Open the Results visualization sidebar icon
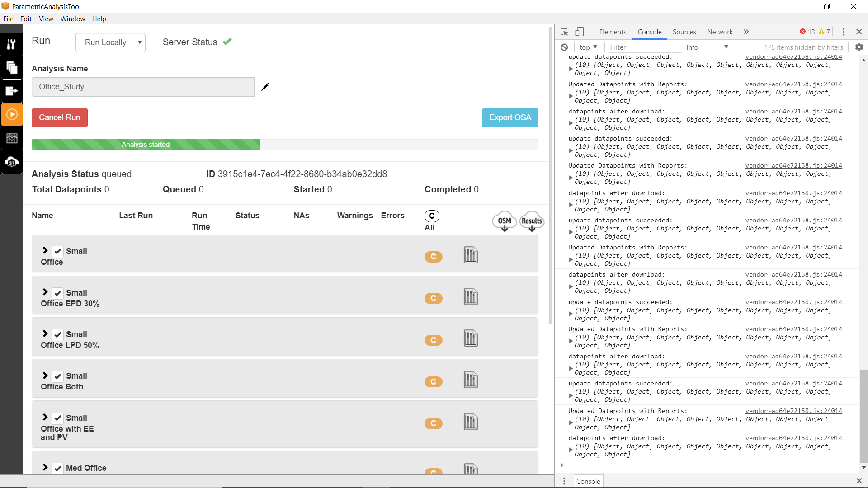868x488 pixels. [12, 138]
